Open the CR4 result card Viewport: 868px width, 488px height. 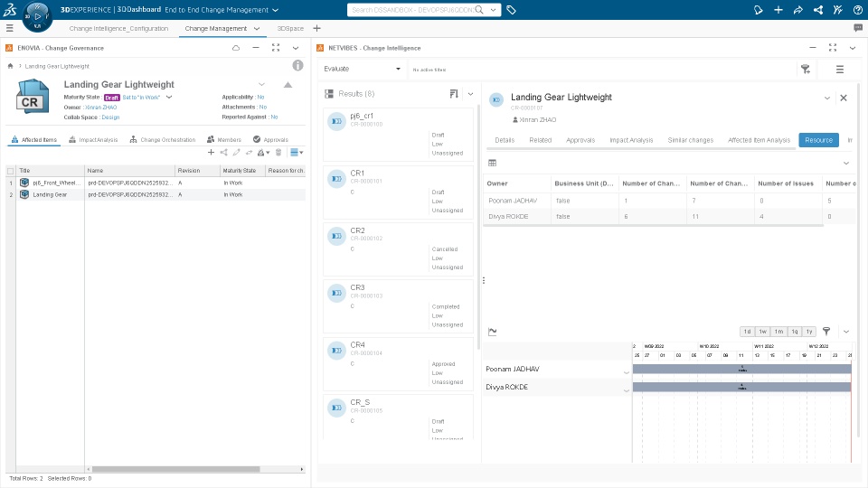[398, 363]
